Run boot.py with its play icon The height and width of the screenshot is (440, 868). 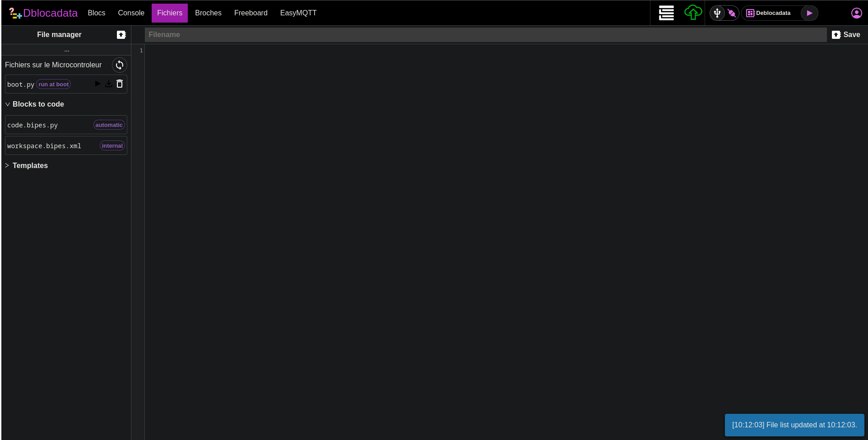point(97,84)
